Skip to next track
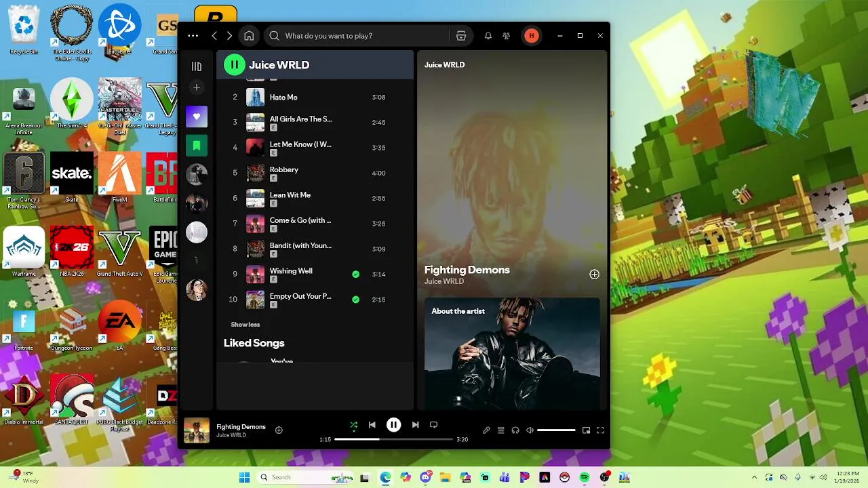The width and height of the screenshot is (868, 488). 415,425
